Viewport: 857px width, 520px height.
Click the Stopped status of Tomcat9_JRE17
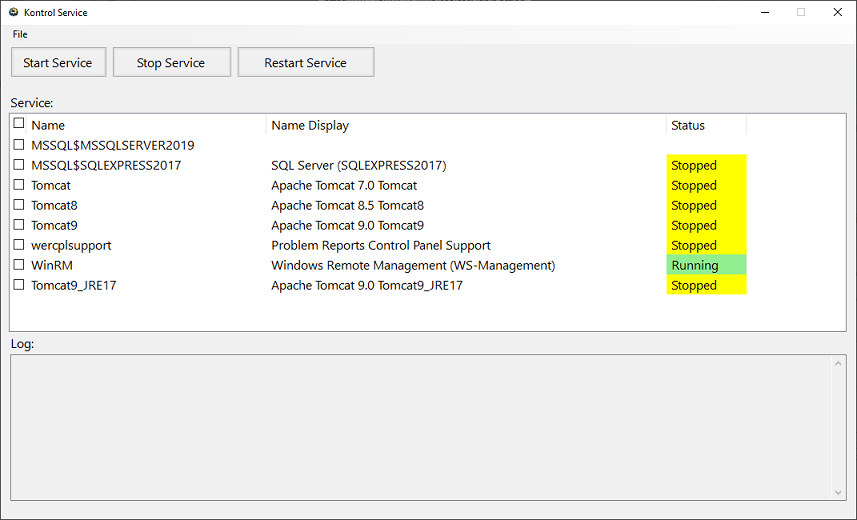706,285
